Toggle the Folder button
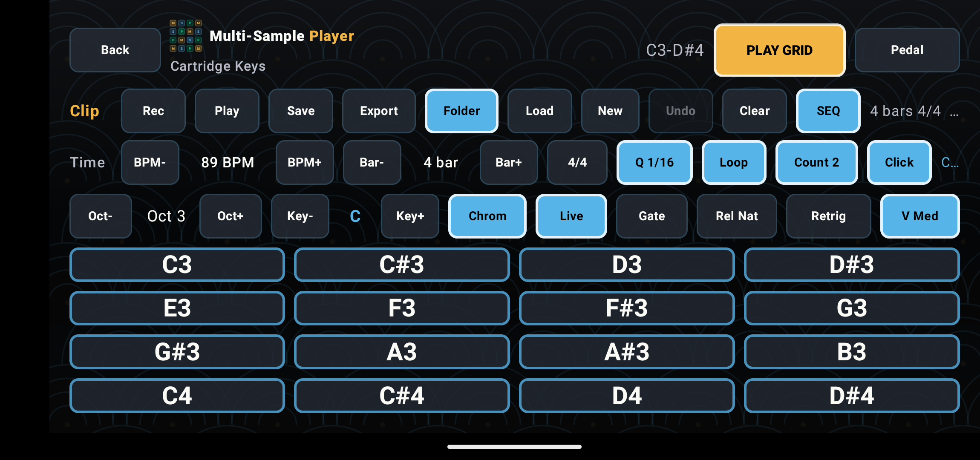Image resolution: width=980 pixels, height=460 pixels. [x=461, y=111]
